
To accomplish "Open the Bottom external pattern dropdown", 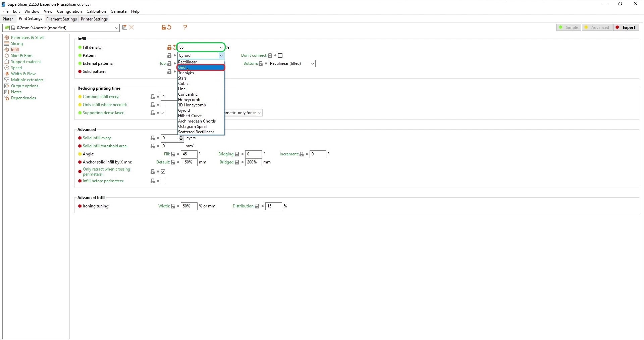I will pyautogui.click(x=292, y=64).
